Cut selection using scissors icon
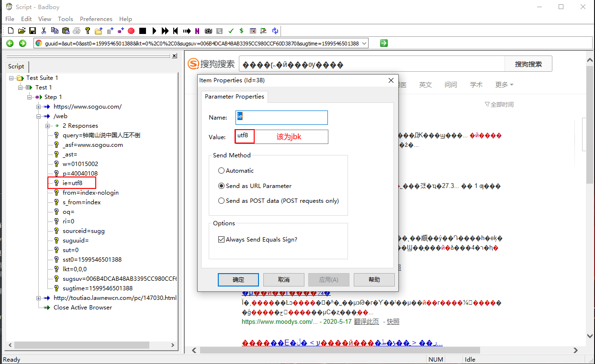This screenshot has height=364, width=595. coord(44,31)
